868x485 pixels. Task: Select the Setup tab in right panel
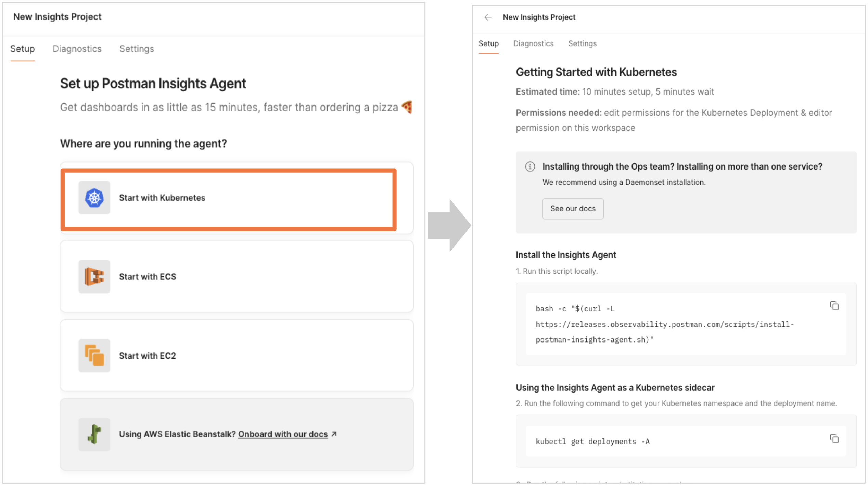[x=488, y=43]
